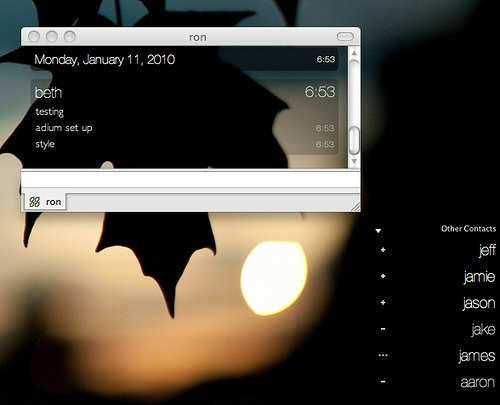Screen dimensions: 500x405
Task: Select contact jason in list
Action: (479, 303)
